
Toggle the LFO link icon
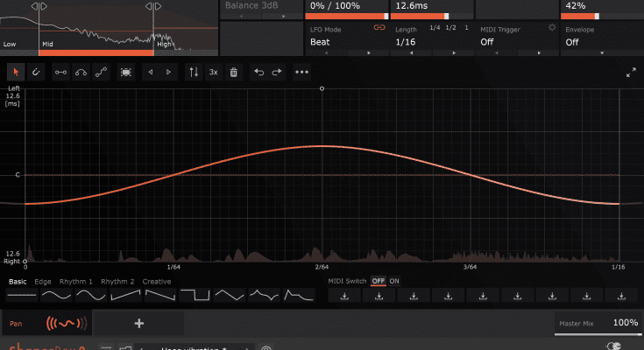pos(379,28)
